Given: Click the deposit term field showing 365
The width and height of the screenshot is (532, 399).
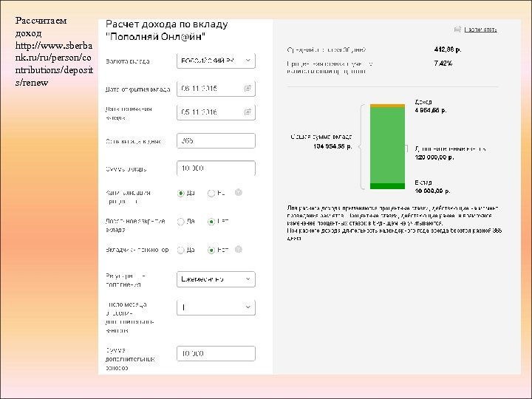Looking at the screenshot, I should point(216,140).
